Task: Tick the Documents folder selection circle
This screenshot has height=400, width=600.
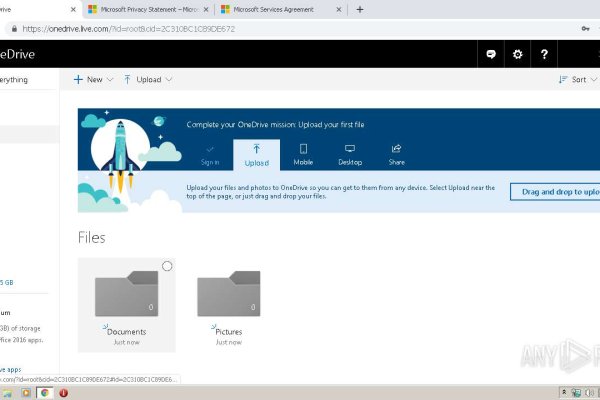Action: pyautogui.click(x=167, y=266)
